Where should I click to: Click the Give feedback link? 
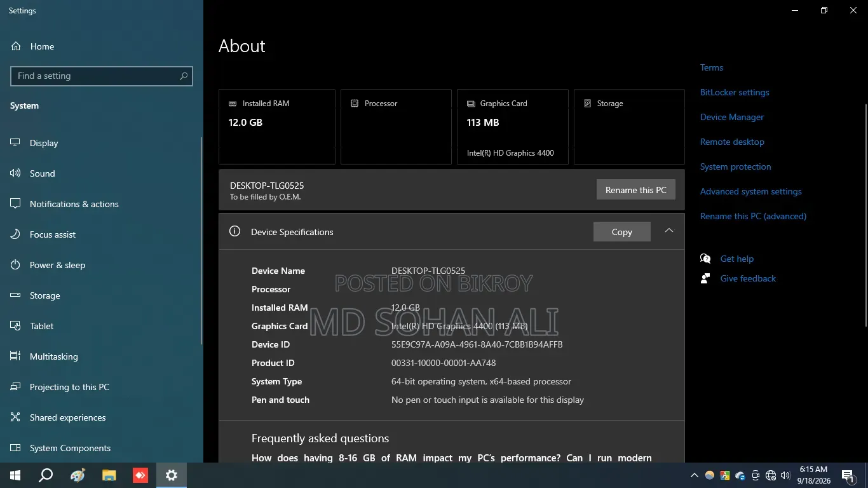point(748,278)
